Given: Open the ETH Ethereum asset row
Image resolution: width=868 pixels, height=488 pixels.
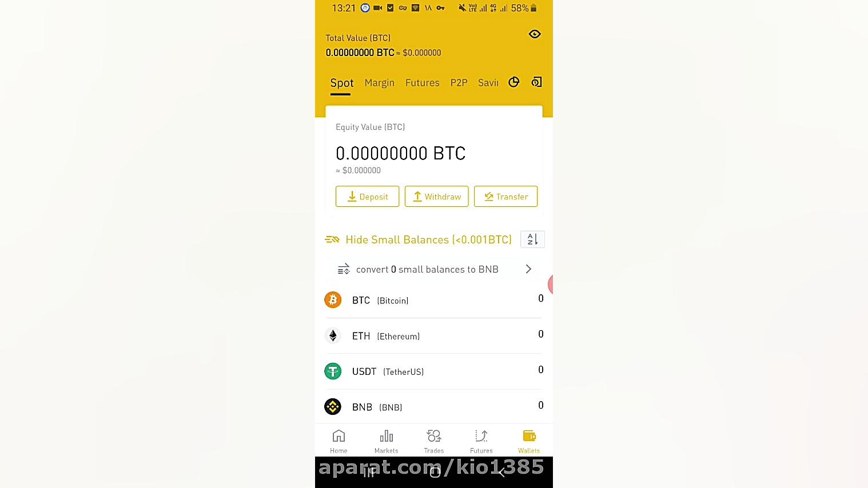Looking at the screenshot, I should (x=434, y=335).
